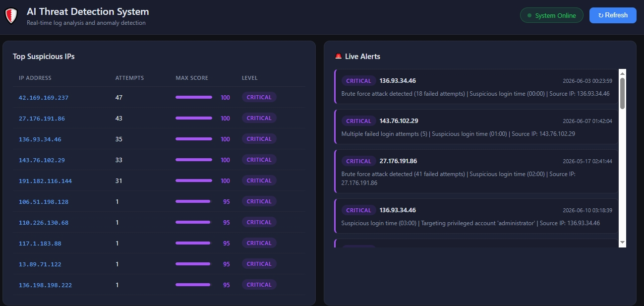The width and height of the screenshot is (644, 306).
Task: Click CRITICAL badge on 00:23:59 alert
Action: [358, 81]
